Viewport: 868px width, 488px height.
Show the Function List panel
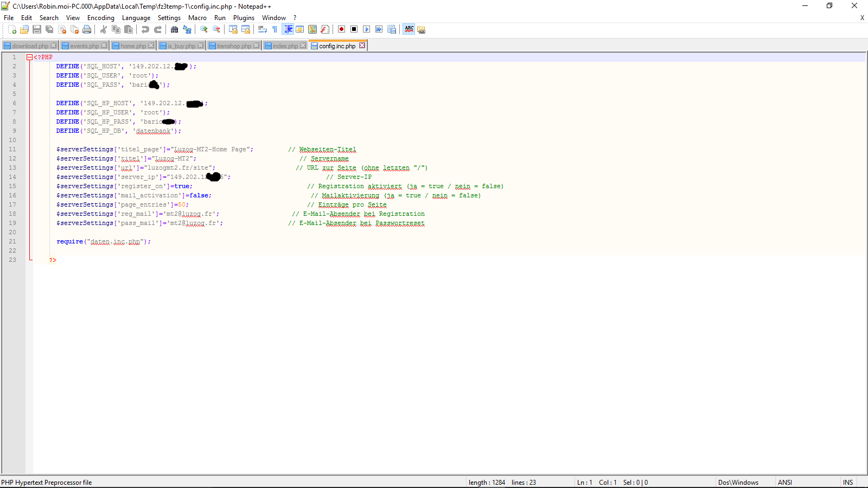[325, 29]
